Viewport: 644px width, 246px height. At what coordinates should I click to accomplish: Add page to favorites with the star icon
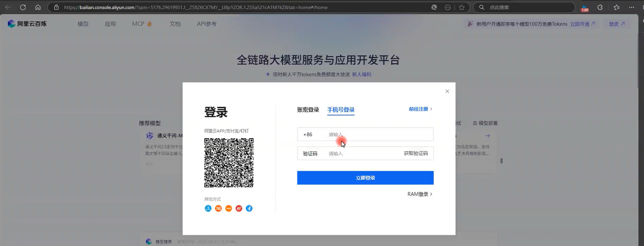click(461, 7)
